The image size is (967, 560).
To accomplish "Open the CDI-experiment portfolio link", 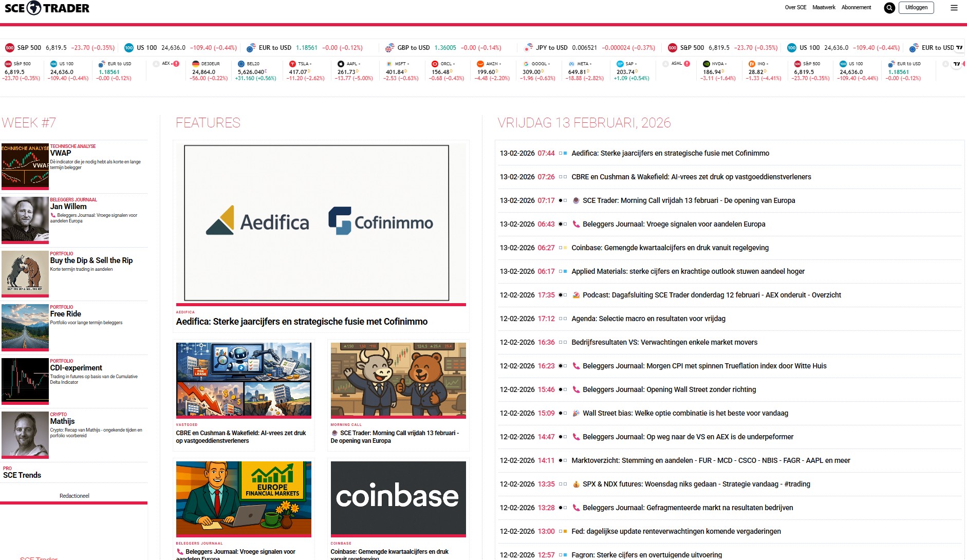I will pyautogui.click(x=76, y=368).
